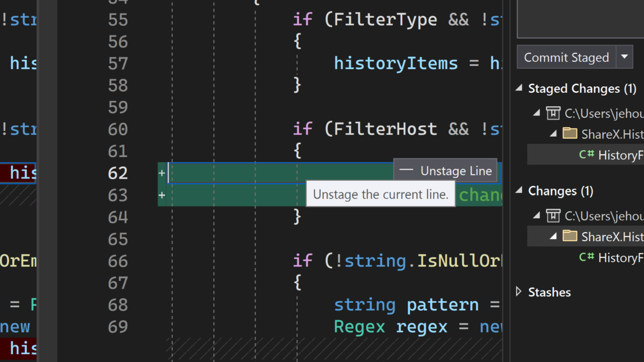
Task: Click Unstage Line to unstage the current line
Action: coord(456,171)
